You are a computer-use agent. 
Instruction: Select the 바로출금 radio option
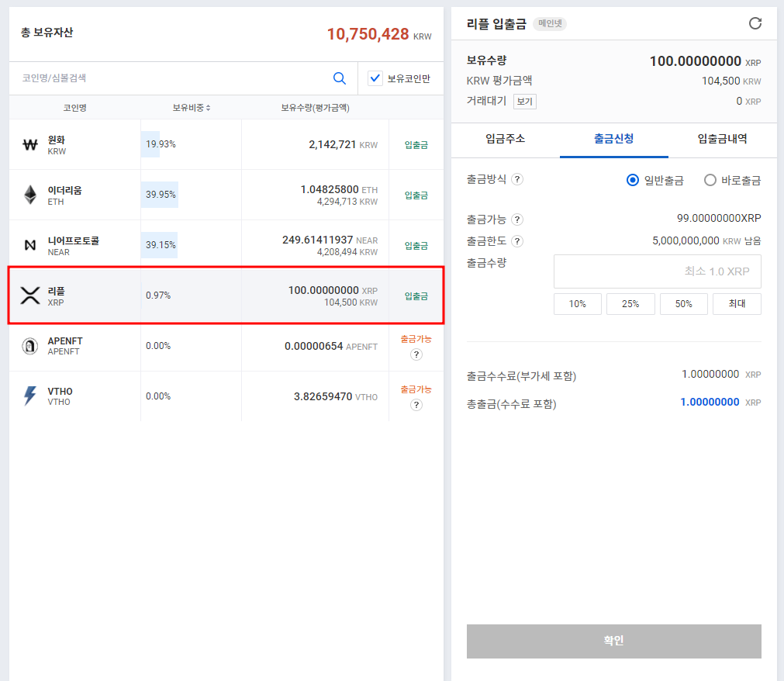point(710,180)
